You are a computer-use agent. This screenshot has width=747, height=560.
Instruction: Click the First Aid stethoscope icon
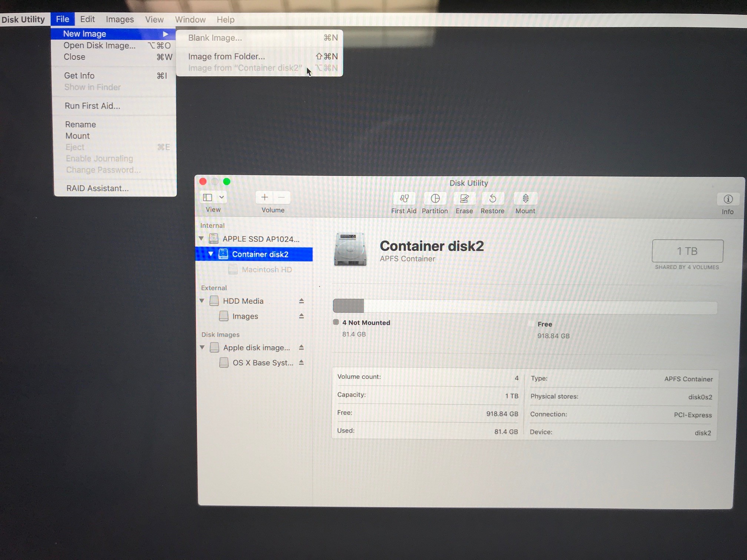pos(404,199)
